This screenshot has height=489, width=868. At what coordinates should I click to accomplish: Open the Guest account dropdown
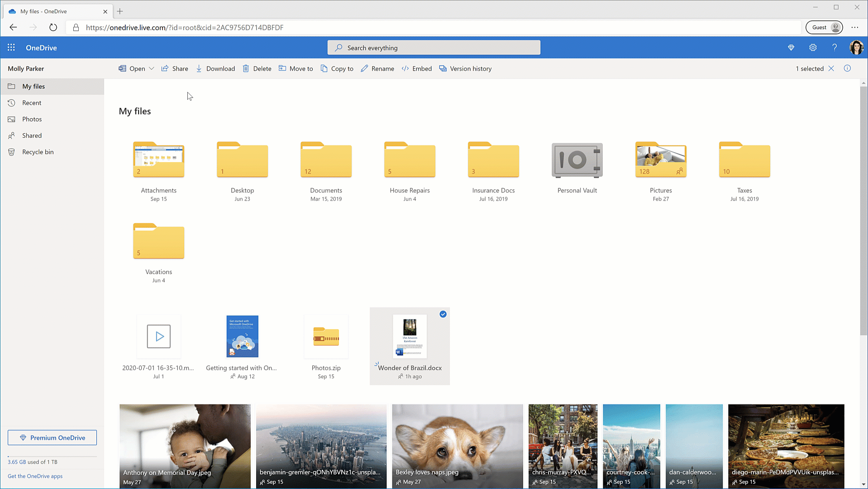[x=824, y=27]
